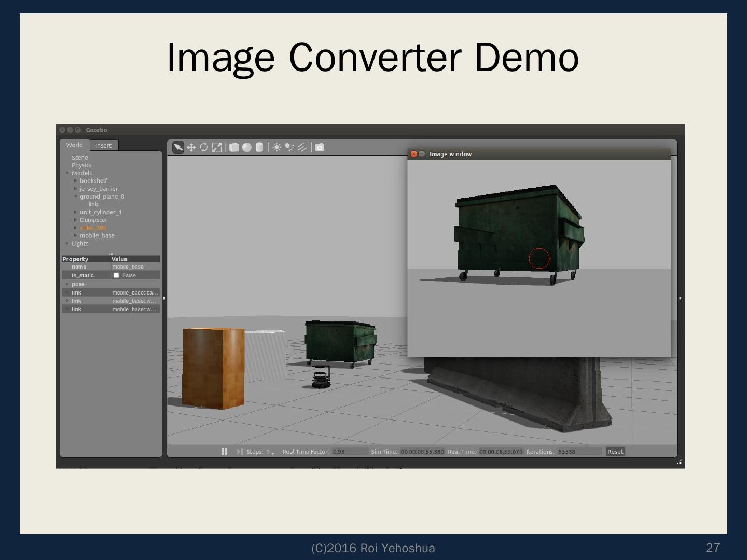The height and width of the screenshot is (560, 747).
Task: Click the Image window title bar
Action: (x=539, y=154)
